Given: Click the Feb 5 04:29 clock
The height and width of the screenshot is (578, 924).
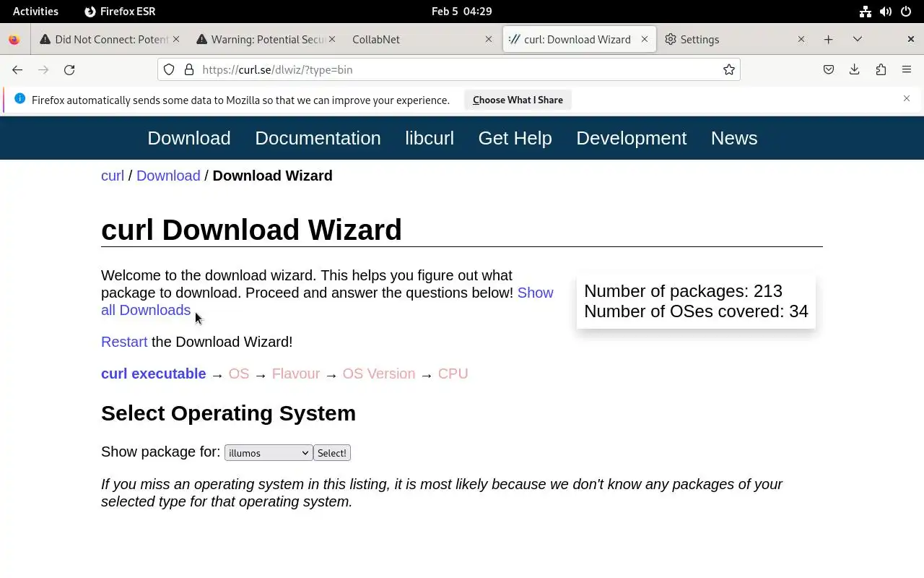Looking at the screenshot, I should pos(462,11).
